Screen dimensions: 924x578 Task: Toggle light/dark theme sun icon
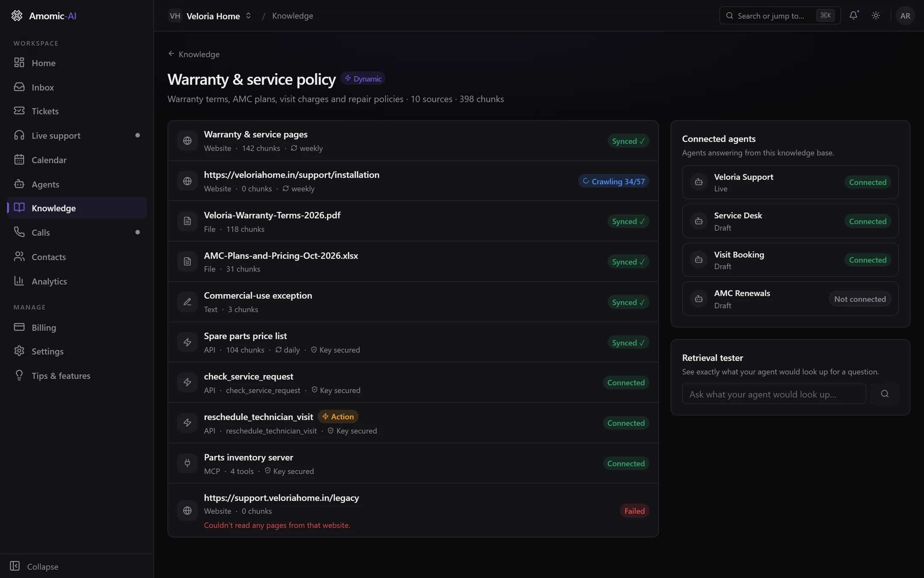point(876,15)
